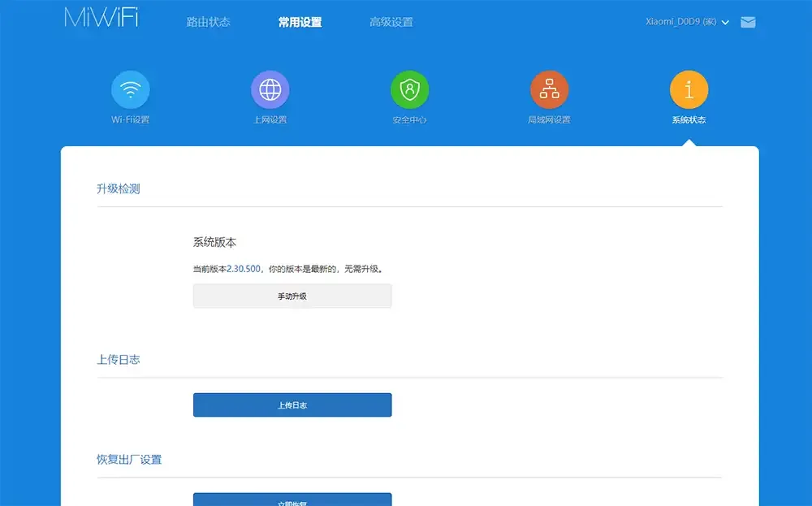Image resolution: width=812 pixels, height=506 pixels.
Task: Open the Wi-Fi设置 settings icon
Action: click(x=130, y=91)
